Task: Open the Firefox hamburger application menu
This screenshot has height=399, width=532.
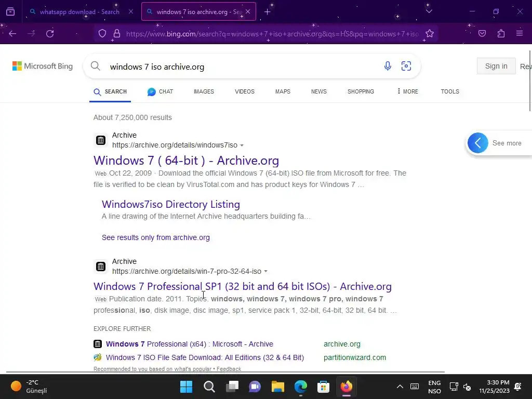Action: (519, 33)
